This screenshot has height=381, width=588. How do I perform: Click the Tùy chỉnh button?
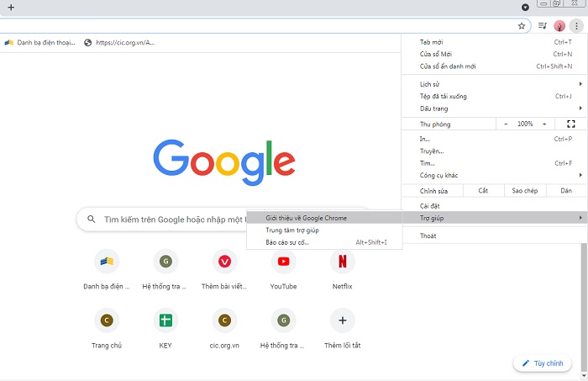(x=543, y=363)
